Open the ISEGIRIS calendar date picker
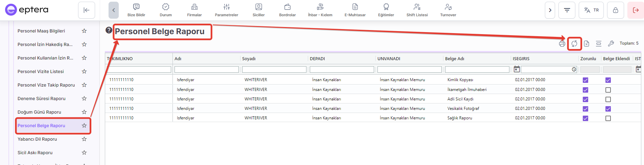Screen dimensions: 644x165 pos(516,69)
